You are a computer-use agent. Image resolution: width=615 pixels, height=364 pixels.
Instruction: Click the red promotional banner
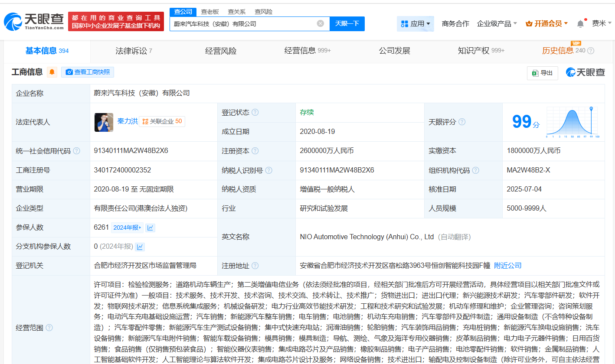(x=116, y=22)
